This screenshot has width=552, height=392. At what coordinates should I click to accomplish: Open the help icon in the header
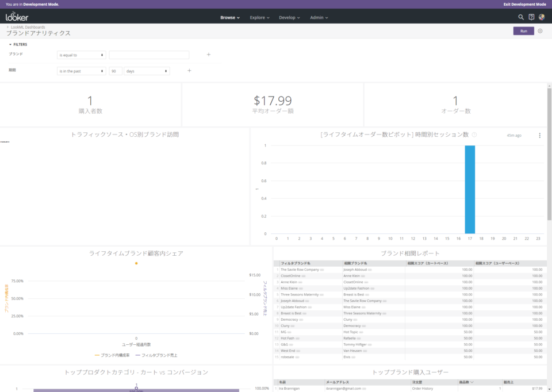[x=531, y=17]
